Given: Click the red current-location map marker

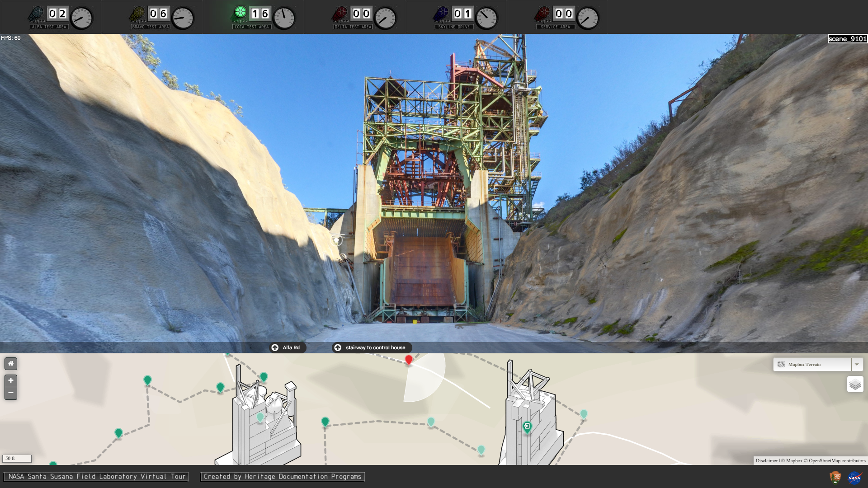Looking at the screenshot, I should pyautogui.click(x=409, y=360).
